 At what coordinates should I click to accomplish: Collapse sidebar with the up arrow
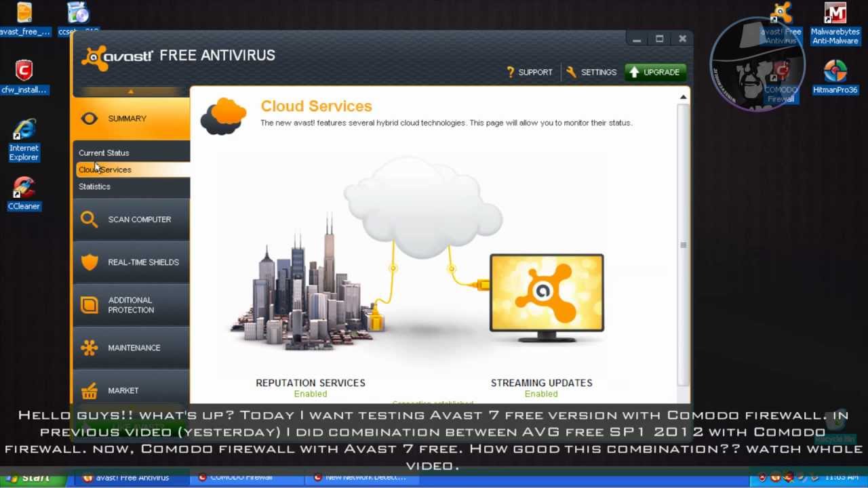pos(131,91)
